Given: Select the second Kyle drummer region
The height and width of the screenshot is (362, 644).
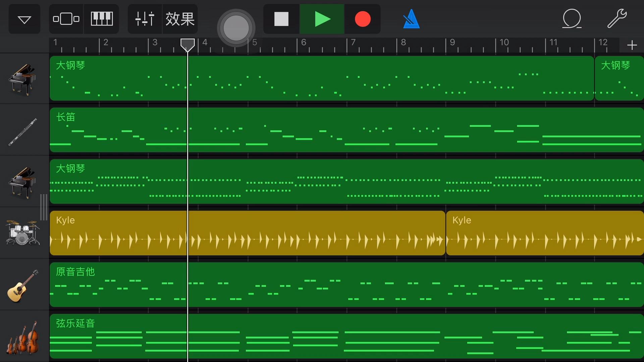Looking at the screenshot, I should pos(544,233).
